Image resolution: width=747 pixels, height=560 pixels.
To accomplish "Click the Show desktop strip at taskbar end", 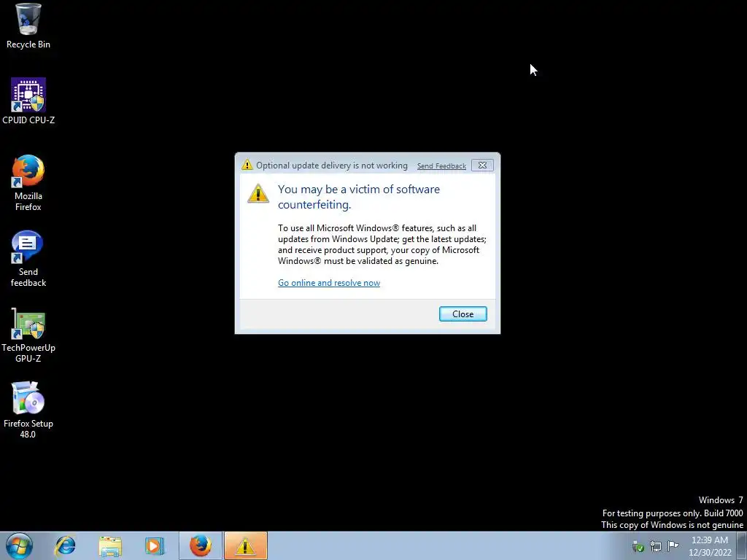I will 742,545.
